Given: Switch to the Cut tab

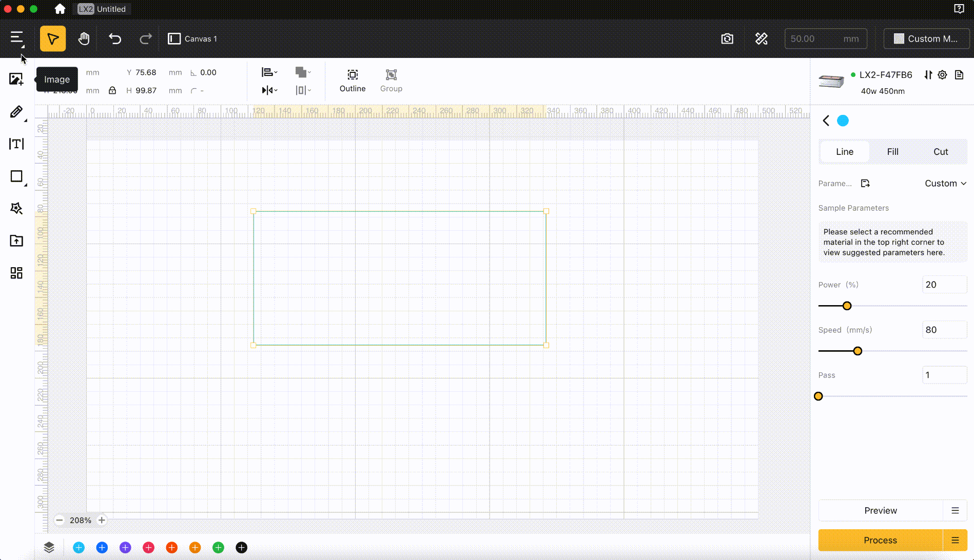Looking at the screenshot, I should point(941,151).
